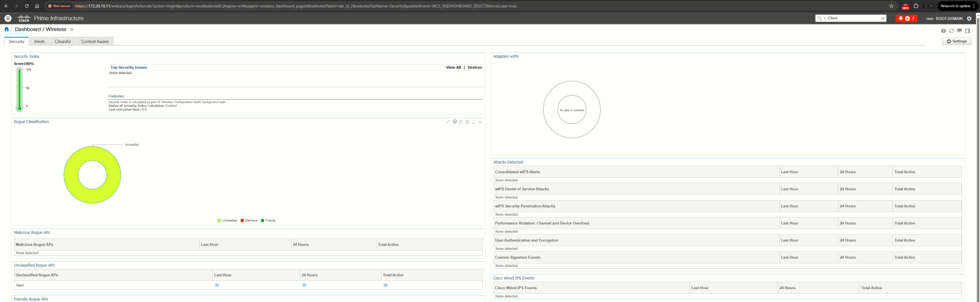Click the Malicious Rogue APs column header

click(34, 244)
